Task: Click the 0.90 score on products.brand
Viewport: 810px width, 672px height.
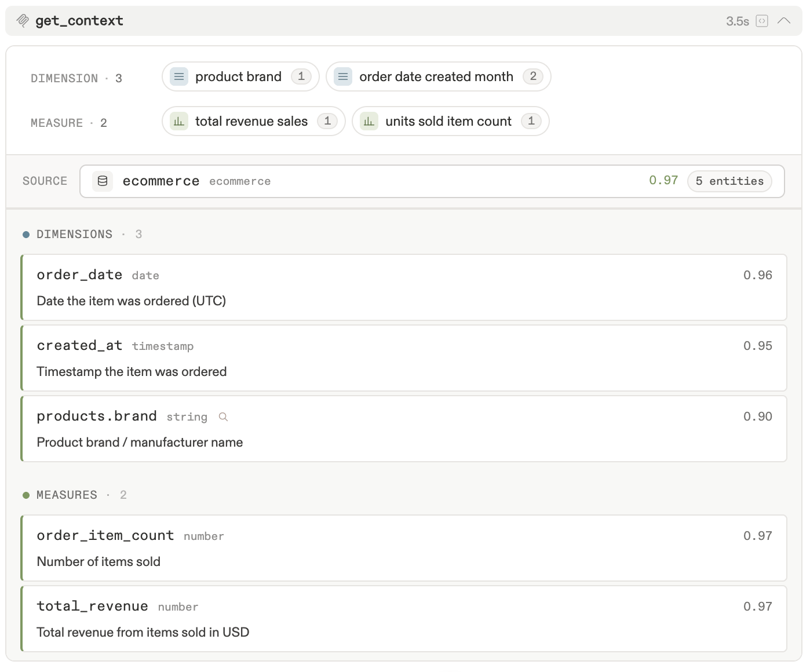Action: tap(758, 417)
